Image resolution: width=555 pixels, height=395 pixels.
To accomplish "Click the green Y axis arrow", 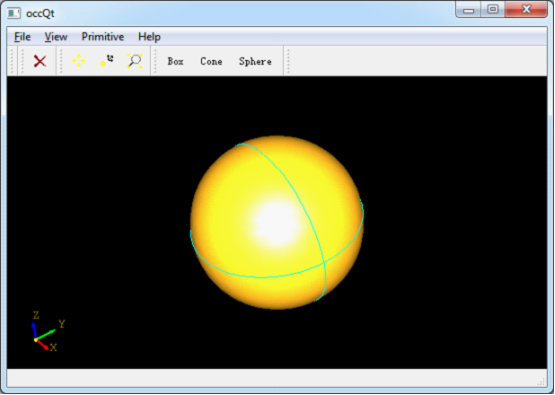I will click(x=46, y=335).
